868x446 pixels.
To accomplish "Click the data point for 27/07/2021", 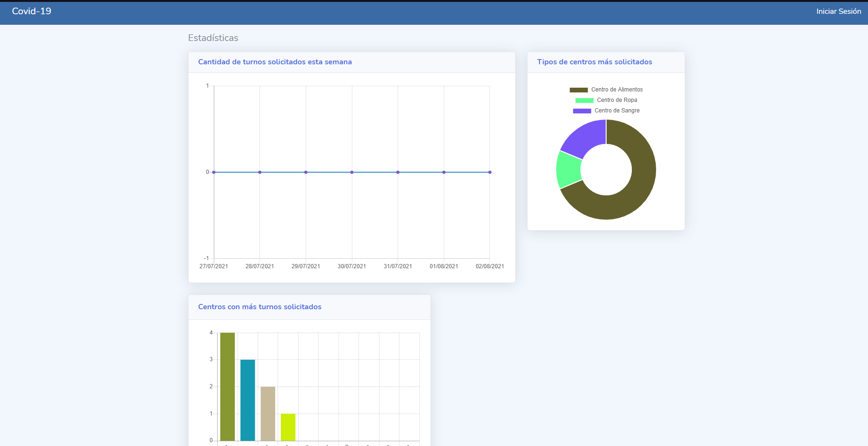I will click(214, 172).
